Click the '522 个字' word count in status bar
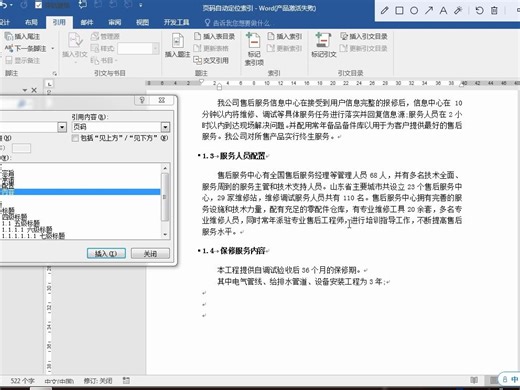 pos(22,381)
